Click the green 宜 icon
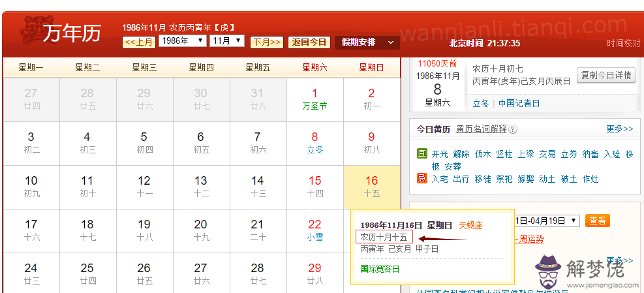Image resolution: width=644 pixels, height=293 pixels. 422,154
